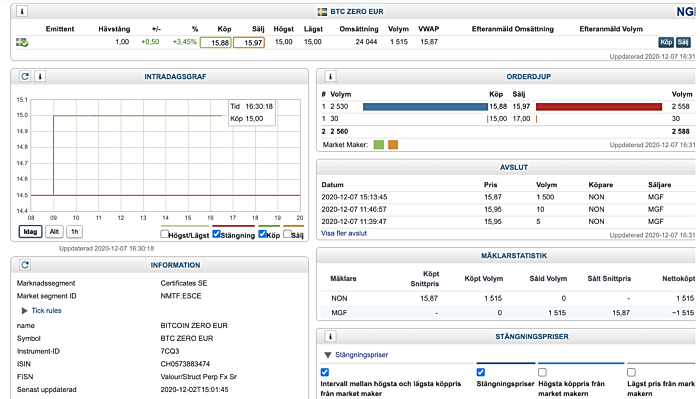Select the Idag chart range button
This screenshot has width=700, height=399.
coord(30,232)
